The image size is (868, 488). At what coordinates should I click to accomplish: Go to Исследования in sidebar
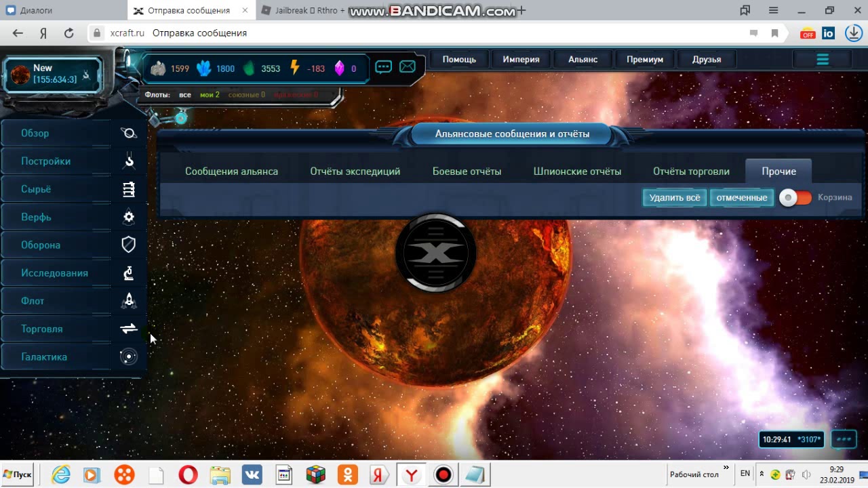tap(56, 273)
